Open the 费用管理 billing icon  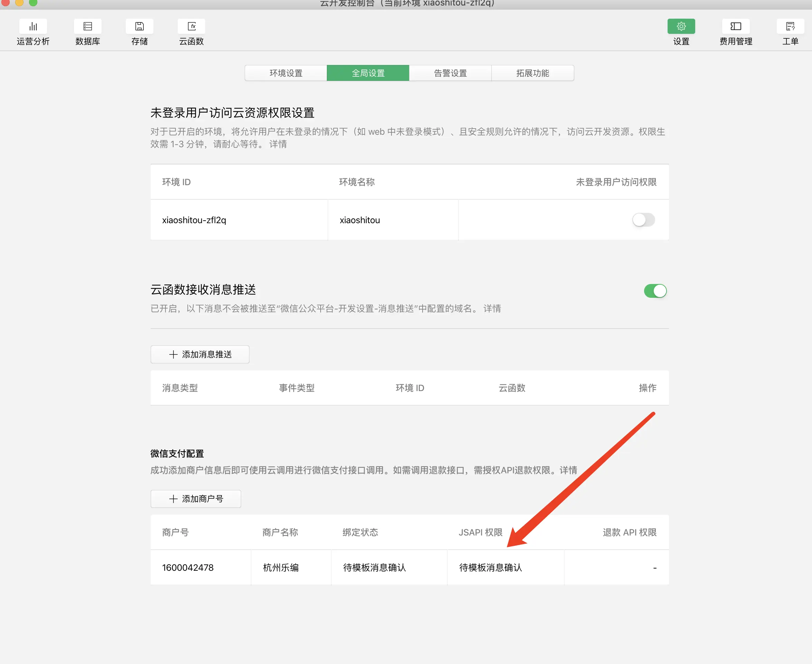736,26
